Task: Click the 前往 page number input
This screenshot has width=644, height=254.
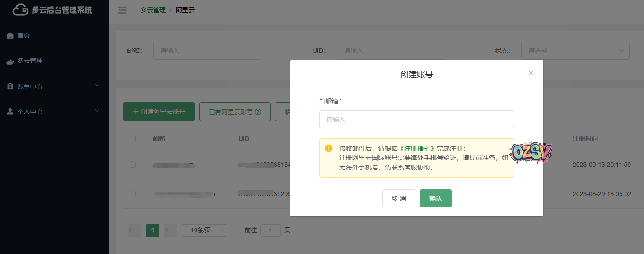Action: 271,230
